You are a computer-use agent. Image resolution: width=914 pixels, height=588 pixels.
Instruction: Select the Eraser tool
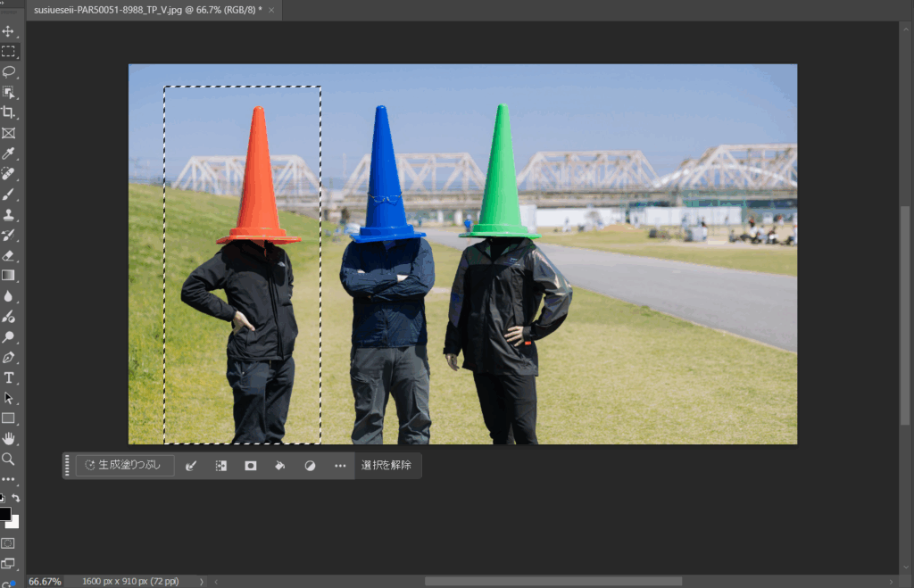point(8,255)
